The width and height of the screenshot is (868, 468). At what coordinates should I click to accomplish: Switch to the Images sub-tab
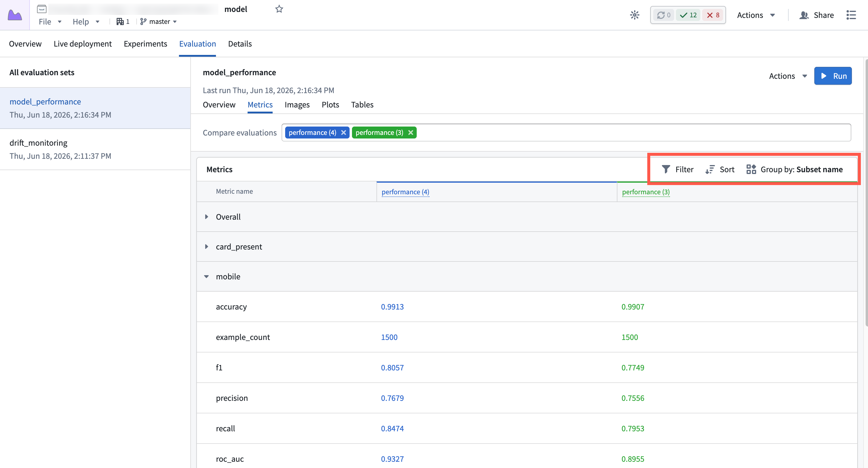tap(297, 105)
